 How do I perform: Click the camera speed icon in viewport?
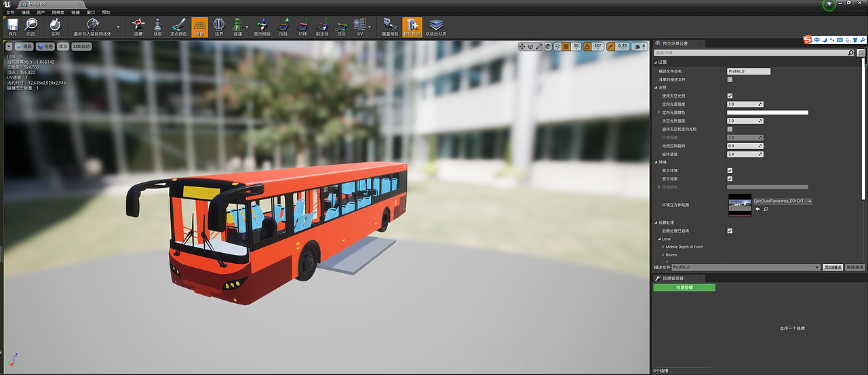pyautogui.click(x=639, y=47)
